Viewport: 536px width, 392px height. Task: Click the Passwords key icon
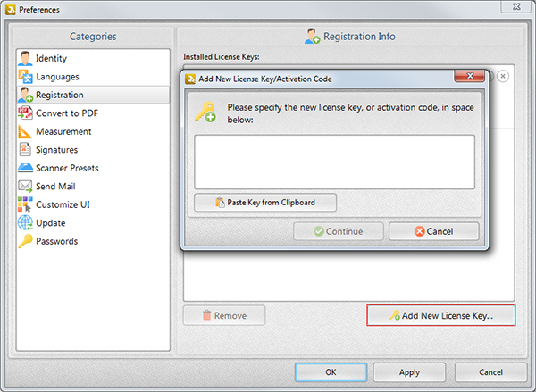[x=25, y=241]
